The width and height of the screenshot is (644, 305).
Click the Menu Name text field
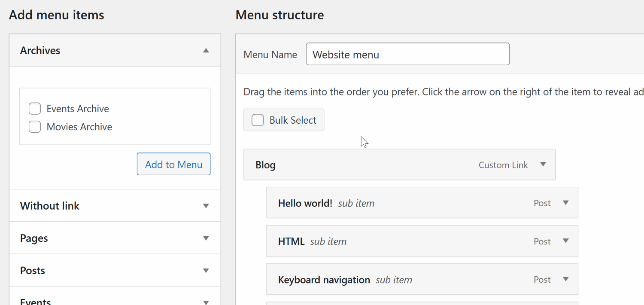tap(407, 54)
